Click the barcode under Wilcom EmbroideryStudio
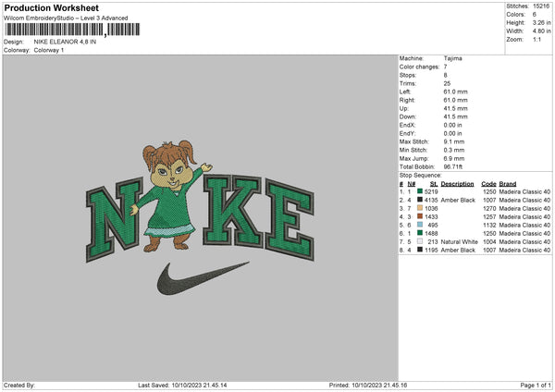 (72, 30)
